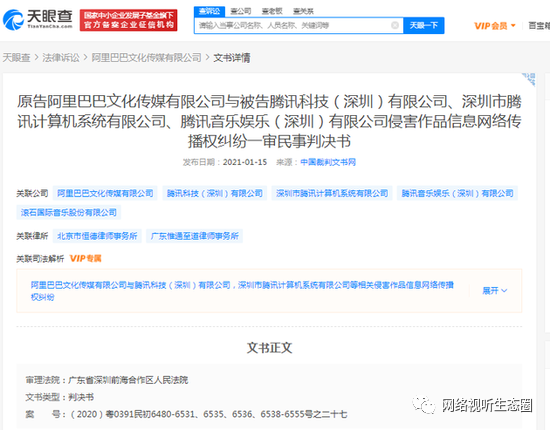The image size is (550, 430).
Task: Switch to the 查公司 tab
Action: coord(241,11)
